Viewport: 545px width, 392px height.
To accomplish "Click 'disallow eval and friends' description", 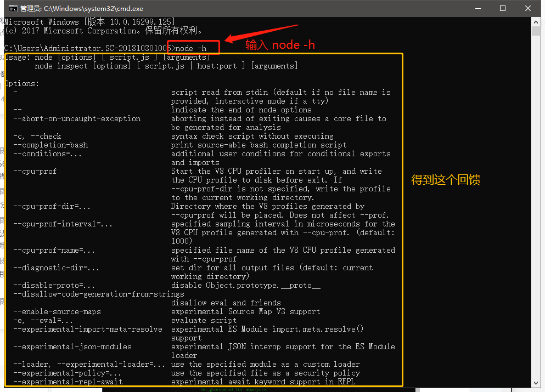I will pyautogui.click(x=226, y=303).
